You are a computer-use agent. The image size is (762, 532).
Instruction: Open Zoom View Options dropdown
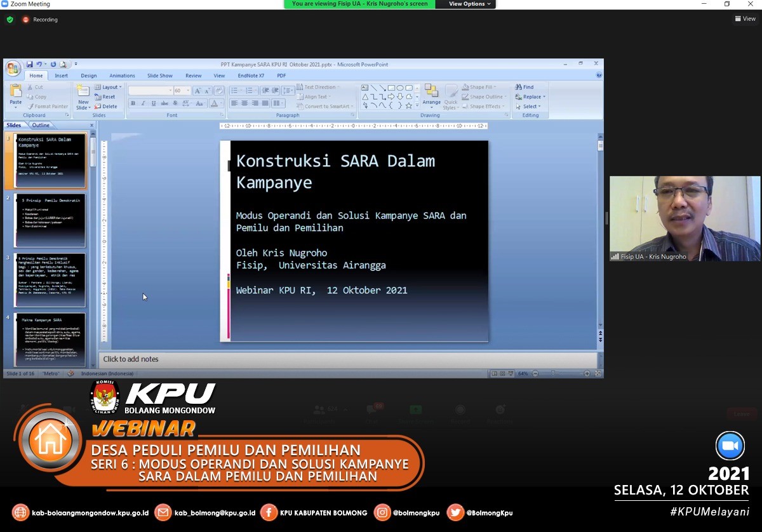(470, 4)
